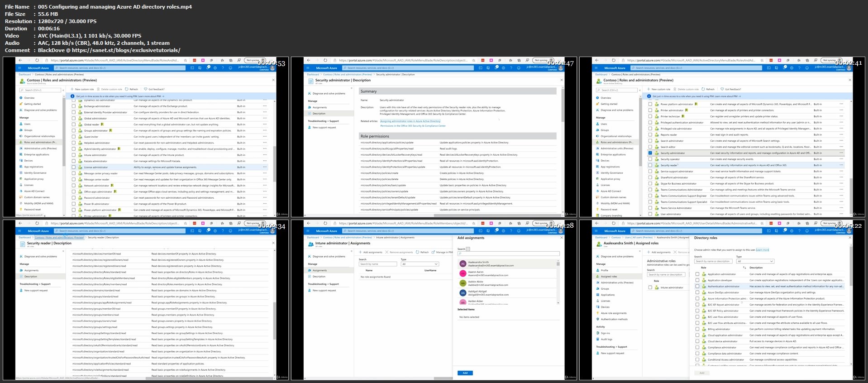Click Refresh icon in 00:00:53 frame toolbar
The height and width of the screenshot is (383, 868).
click(x=127, y=89)
